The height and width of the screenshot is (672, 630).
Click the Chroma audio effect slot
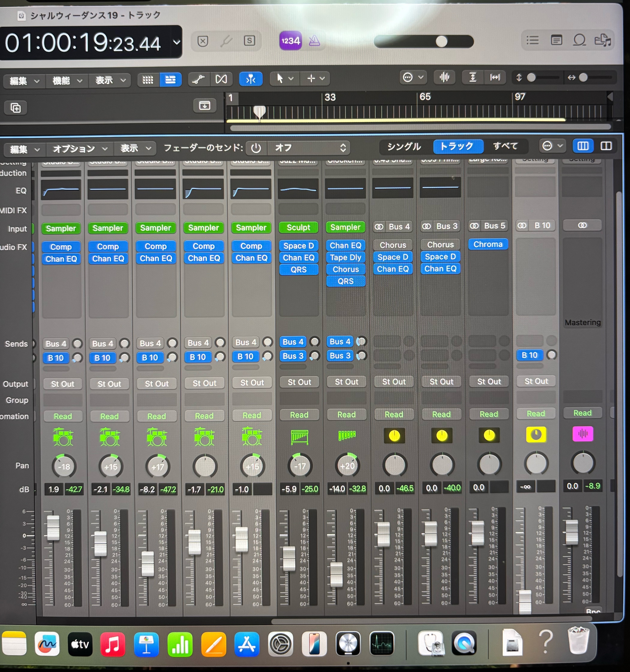pyautogui.click(x=488, y=244)
